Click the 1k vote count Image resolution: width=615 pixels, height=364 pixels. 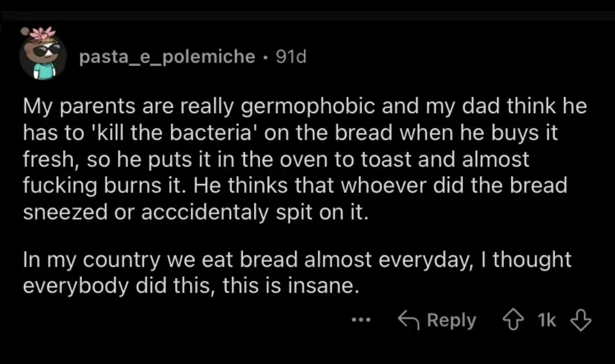point(548,320)
